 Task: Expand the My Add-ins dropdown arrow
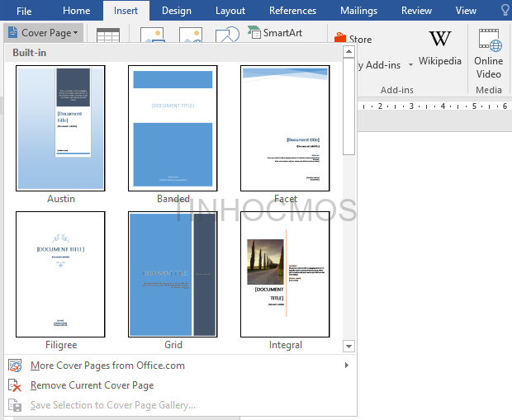point(410,65)
